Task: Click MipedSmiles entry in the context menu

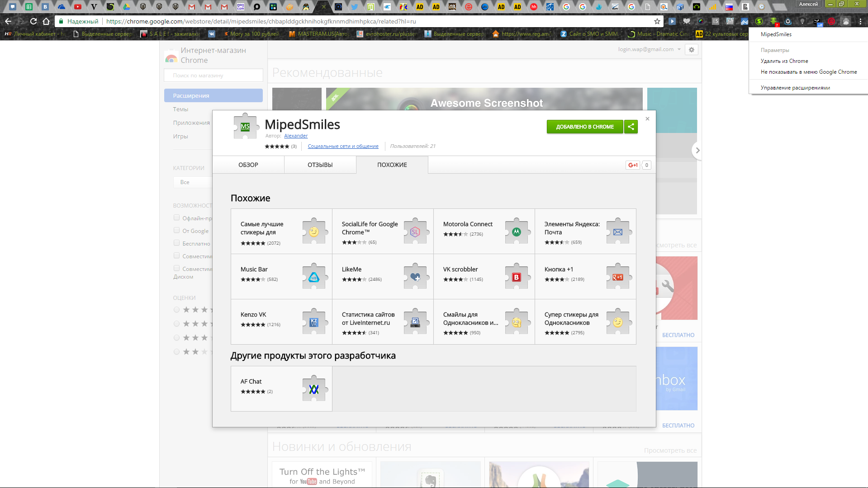Action: (x=776, y=34)
